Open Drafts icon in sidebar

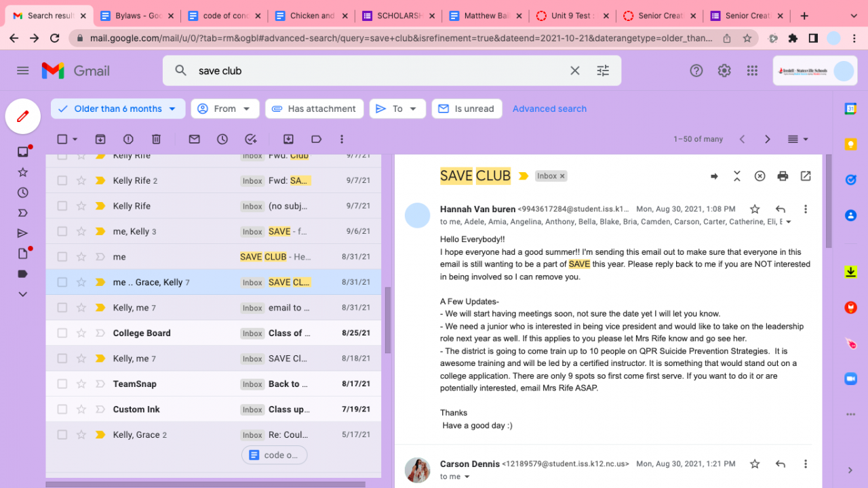[23, 253]
